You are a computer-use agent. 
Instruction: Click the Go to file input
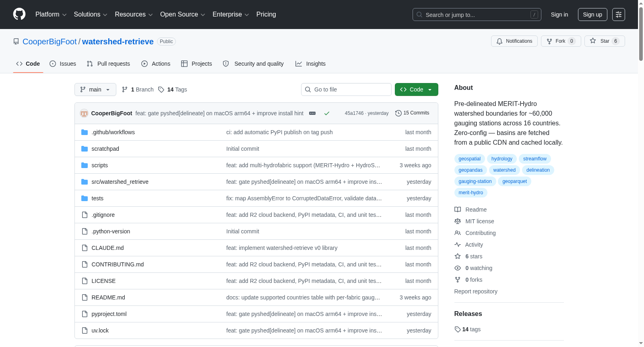click(346, 89)
